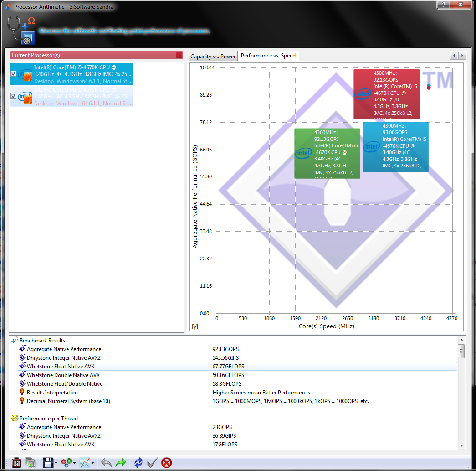Click the grey back arrow

tap(106, 463)
